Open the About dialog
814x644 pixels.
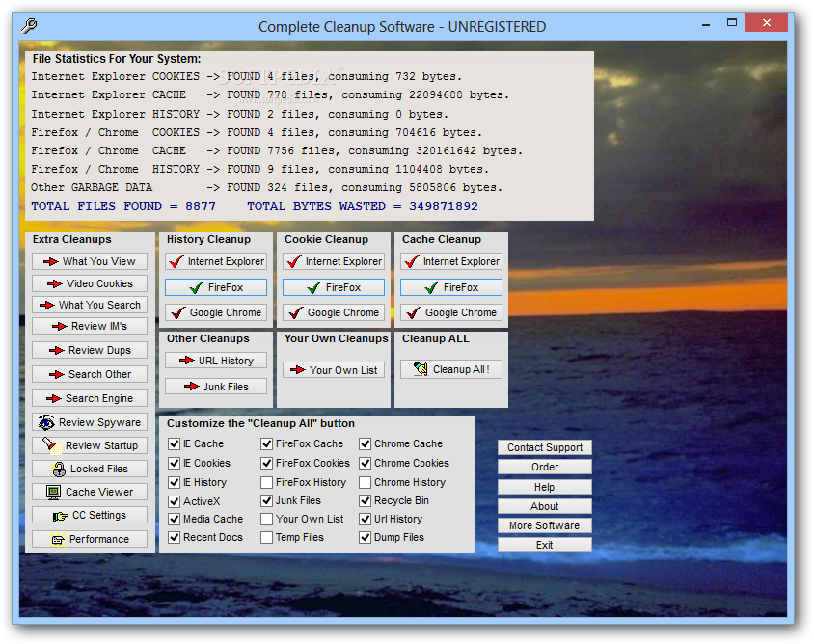tap(545, 506)
